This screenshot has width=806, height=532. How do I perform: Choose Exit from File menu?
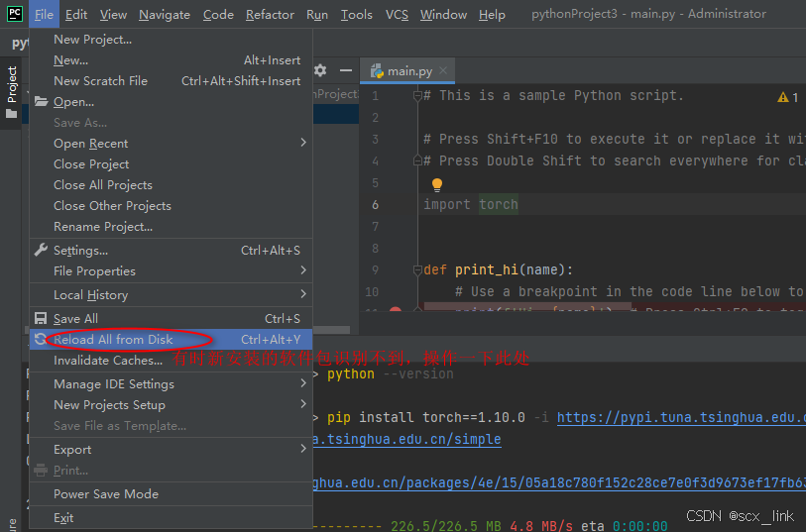pos(171,517)
